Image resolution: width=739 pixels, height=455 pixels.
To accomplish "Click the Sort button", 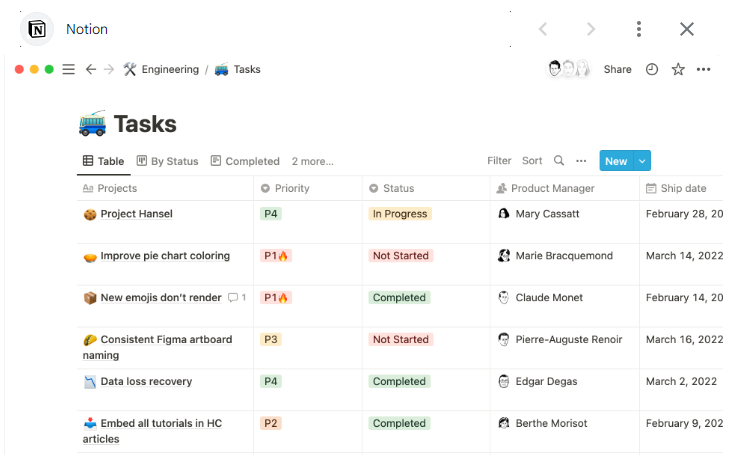I will pyautogui.click(x=532, y=161).
